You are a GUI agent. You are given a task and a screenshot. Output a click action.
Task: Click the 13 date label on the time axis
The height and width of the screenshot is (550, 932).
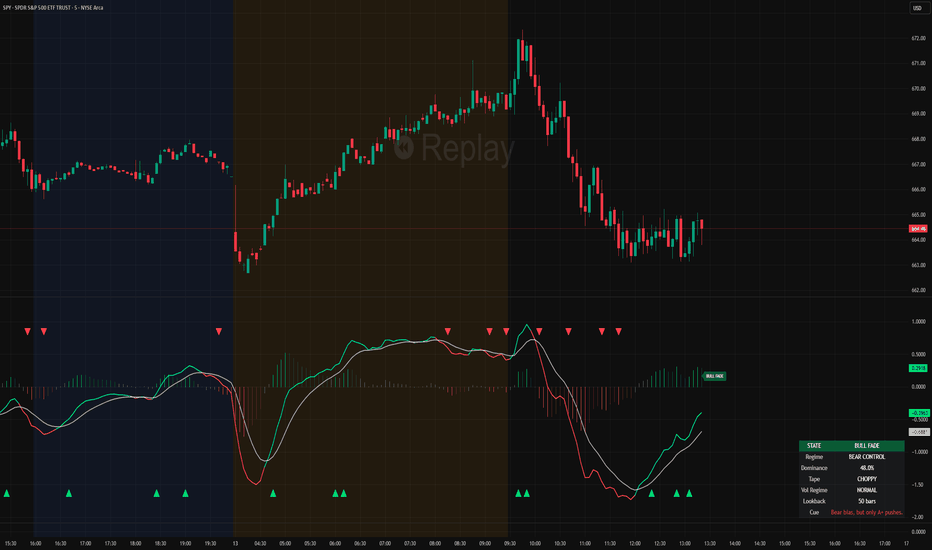click(235, 543)
